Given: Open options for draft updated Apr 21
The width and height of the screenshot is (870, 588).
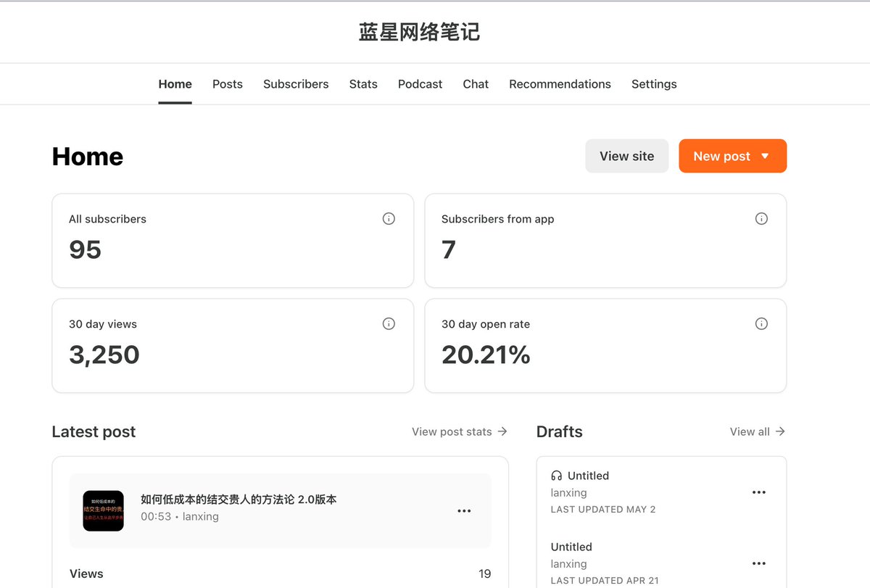Looking at the screenshot, I should (758, 563).
